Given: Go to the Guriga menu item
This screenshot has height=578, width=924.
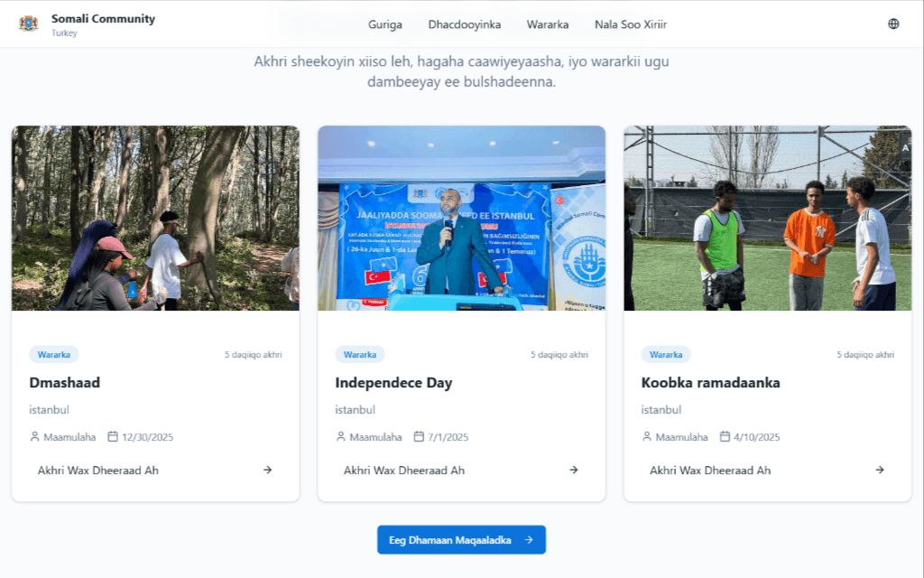Looking at the screenshot, I should [385, 24].
